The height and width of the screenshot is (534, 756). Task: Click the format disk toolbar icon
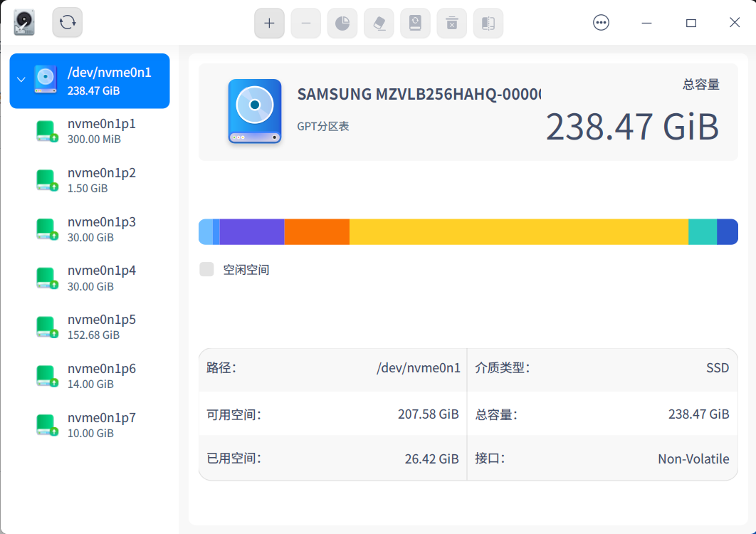(415, 23)
